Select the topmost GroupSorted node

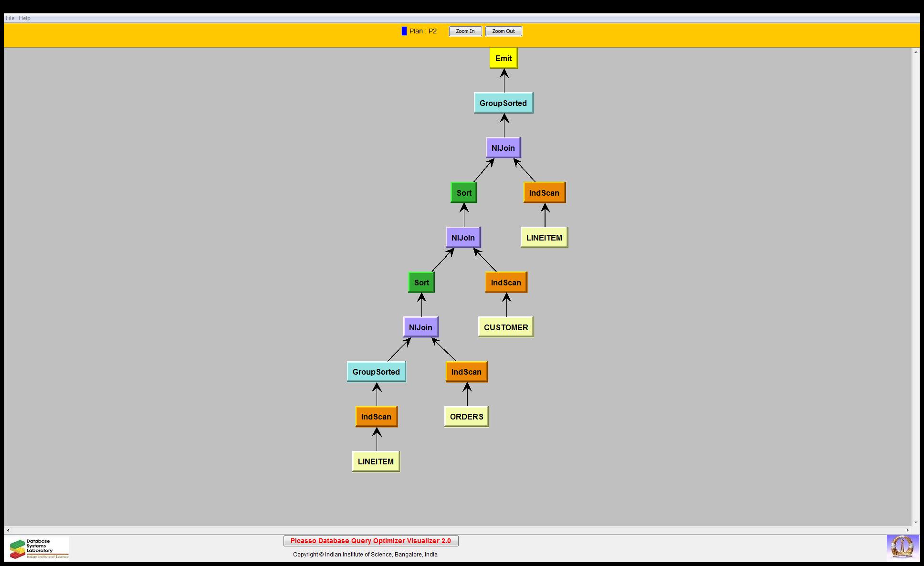(503, 103)
